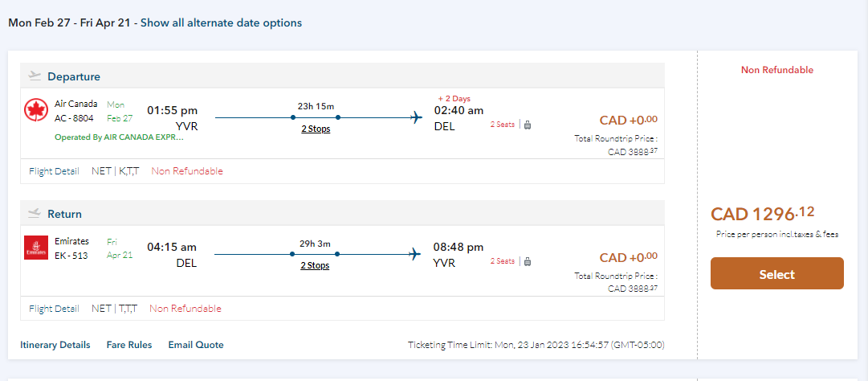Click the Departure takeoff plane icon
Screen dimensions: 868x381
(35, 76)
